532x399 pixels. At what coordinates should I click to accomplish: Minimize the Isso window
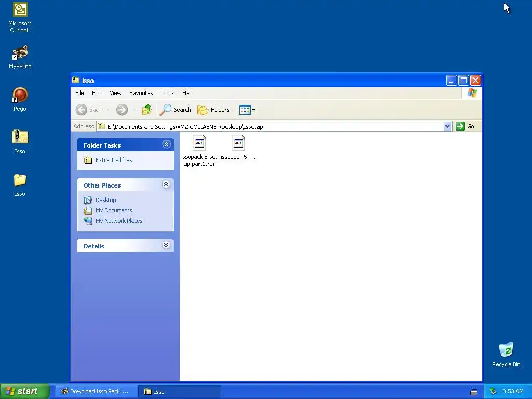(451, 81)
